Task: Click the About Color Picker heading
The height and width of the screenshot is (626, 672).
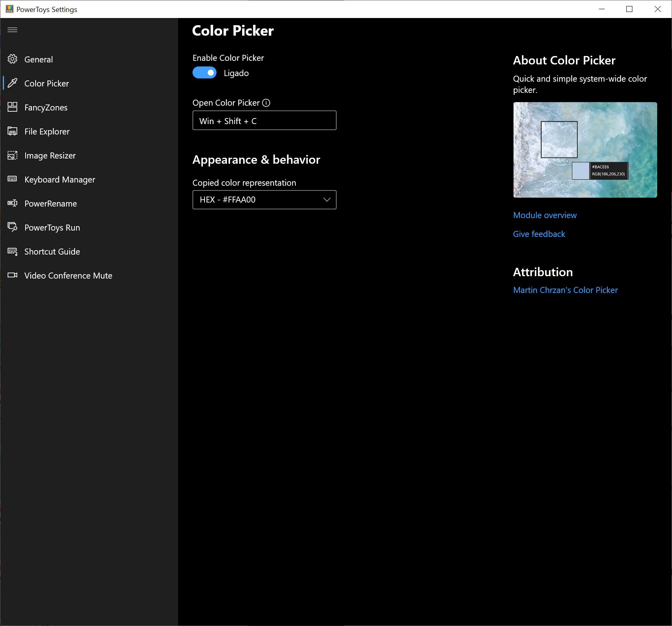Action: 564,60
